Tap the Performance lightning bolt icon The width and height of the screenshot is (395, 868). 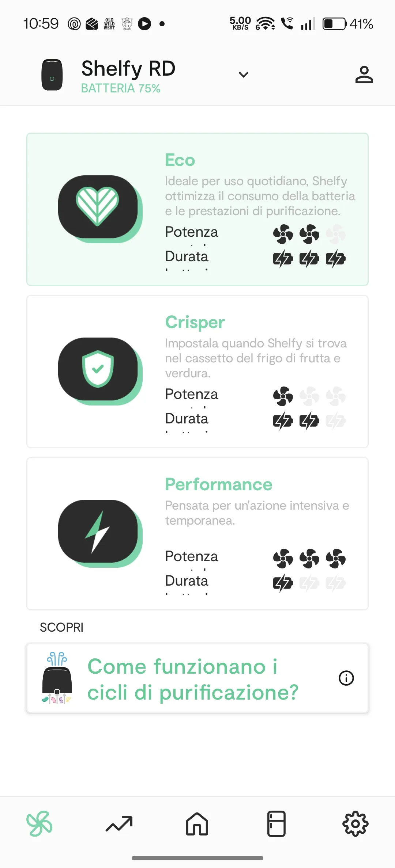pyautogui.click(x=98, y=532)
